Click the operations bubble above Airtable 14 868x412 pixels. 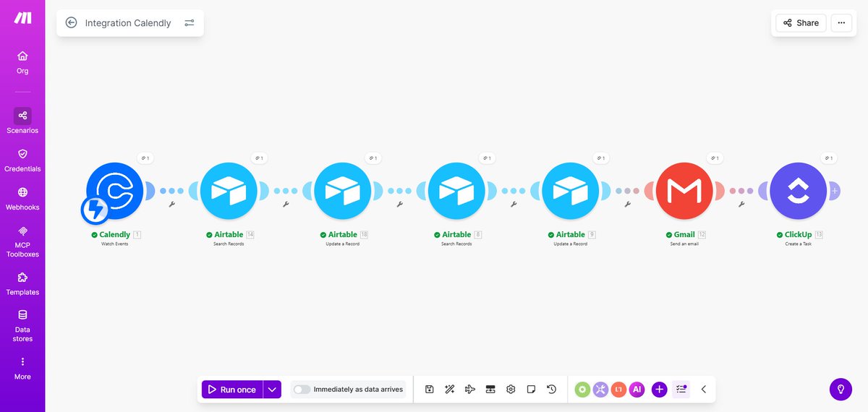[259, 158]
